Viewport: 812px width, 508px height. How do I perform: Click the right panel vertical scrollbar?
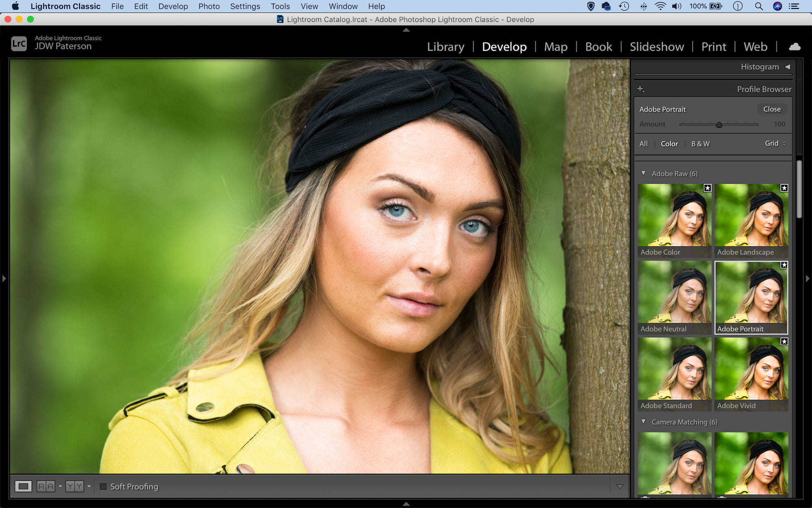pos(799,189)
